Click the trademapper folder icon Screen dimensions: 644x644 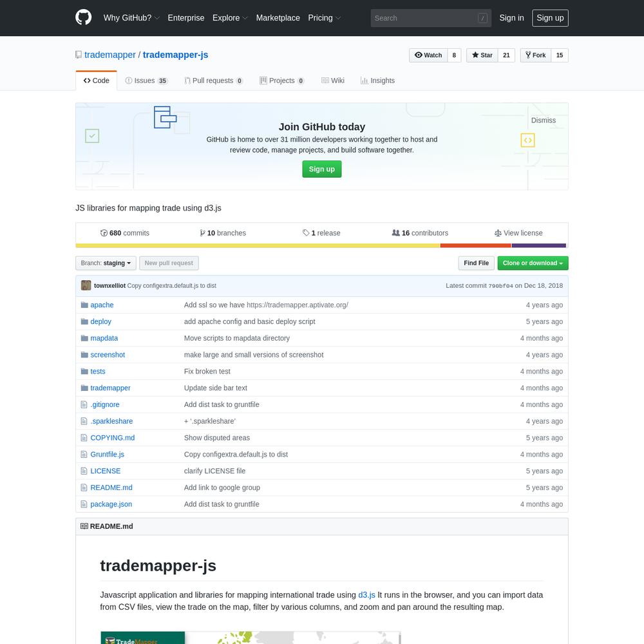click(84, 388)
